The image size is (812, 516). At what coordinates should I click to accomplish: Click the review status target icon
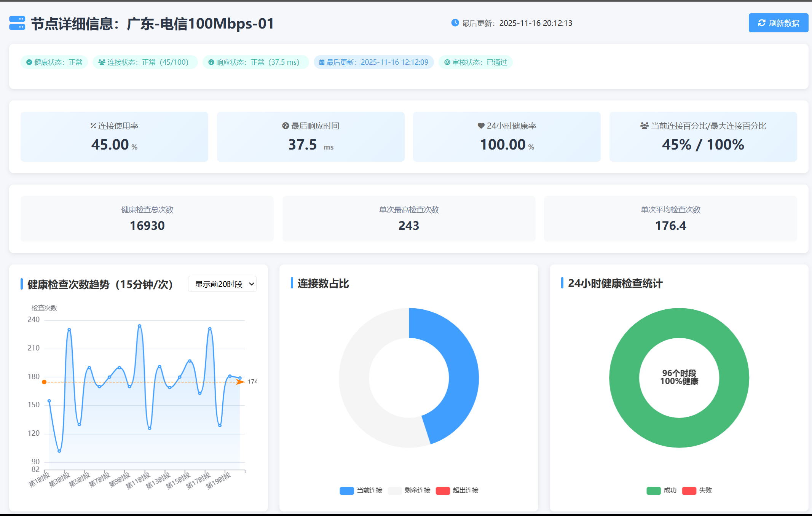(447, 62)
